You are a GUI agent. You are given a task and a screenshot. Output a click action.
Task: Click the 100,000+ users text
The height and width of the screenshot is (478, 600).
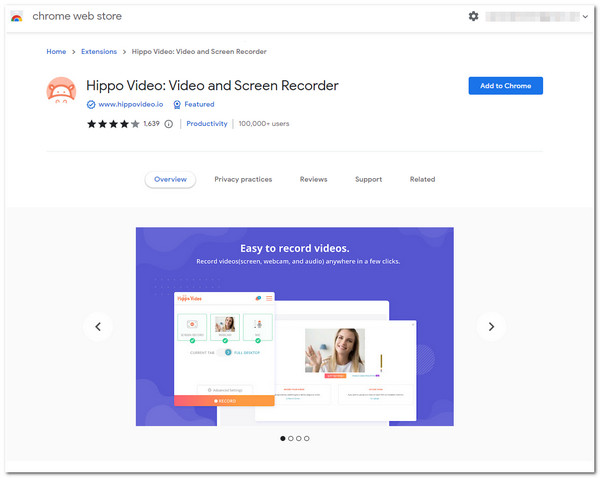click(264, 124)
